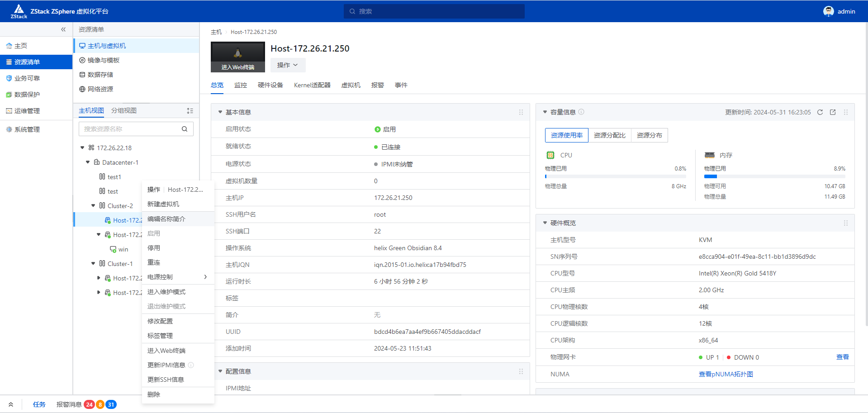Click the memory physical usage progress bar

(x=774, y=176)
